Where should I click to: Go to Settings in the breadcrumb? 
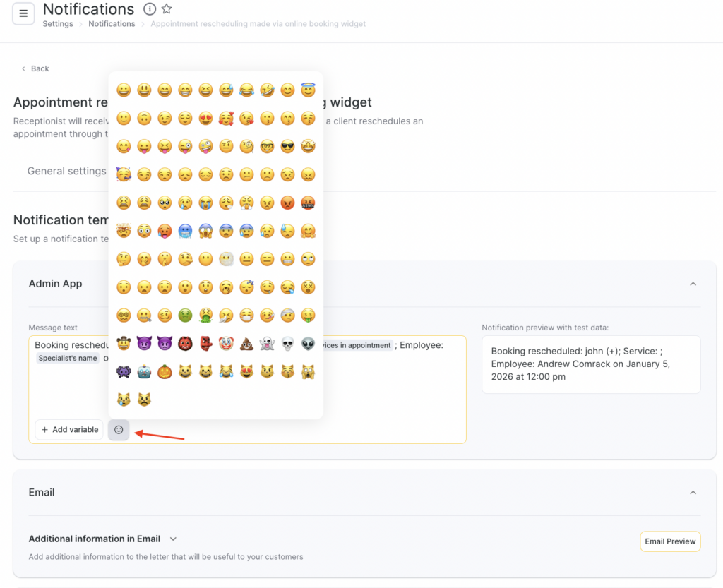(x=58, y=24)
